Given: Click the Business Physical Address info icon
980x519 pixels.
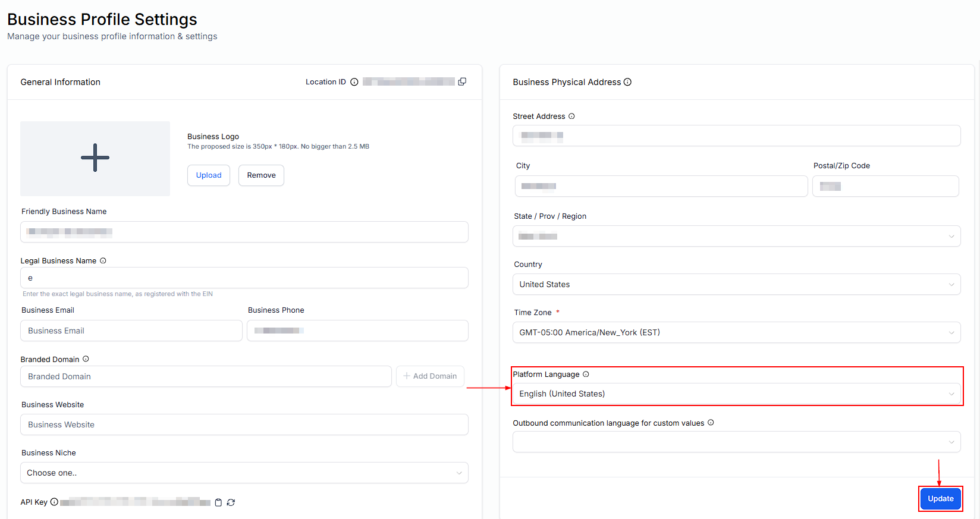Looking at the screenshot, I should point(627,82).
